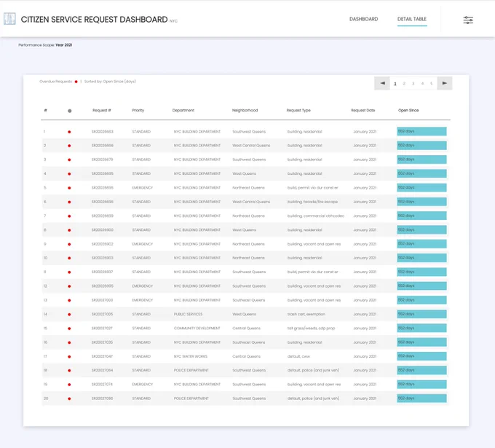Go to page 4 in pagination

click(x=422, y=84)
